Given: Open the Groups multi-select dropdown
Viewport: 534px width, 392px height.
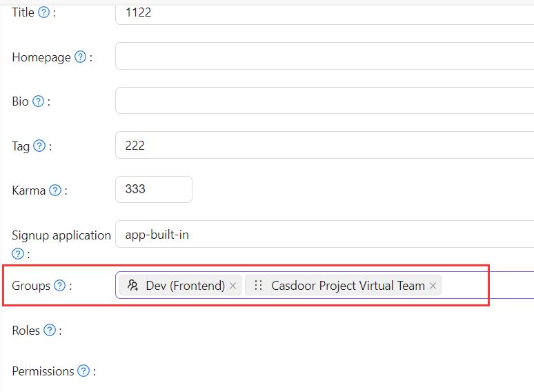Looking at the screenshot, I should tap(483, 286).
